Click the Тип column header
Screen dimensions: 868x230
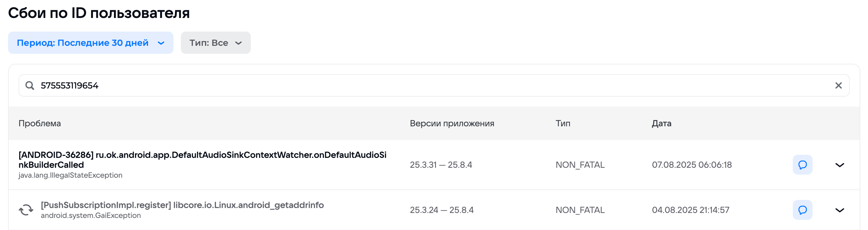(563, 123)
